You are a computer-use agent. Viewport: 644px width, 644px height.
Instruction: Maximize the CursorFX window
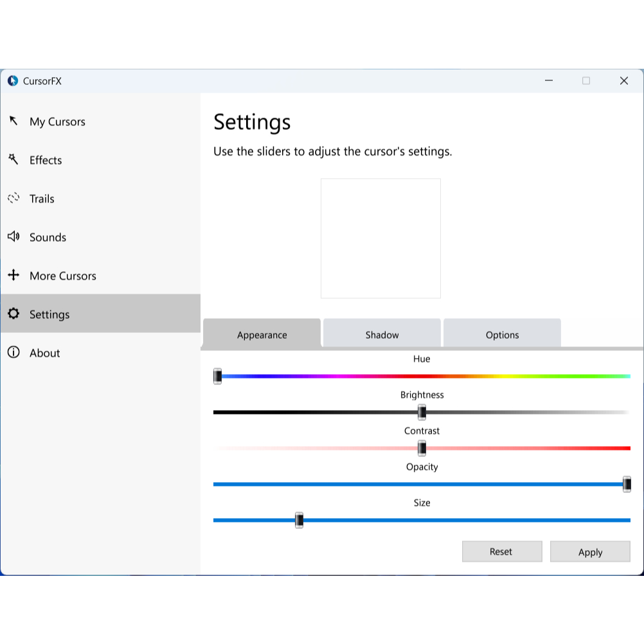(x=586, y=81)
